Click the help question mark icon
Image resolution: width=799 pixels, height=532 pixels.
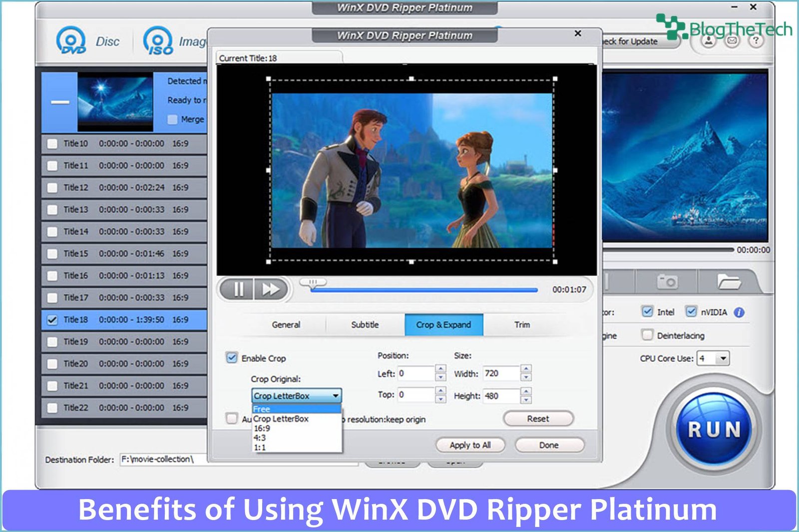pos(756,41)
